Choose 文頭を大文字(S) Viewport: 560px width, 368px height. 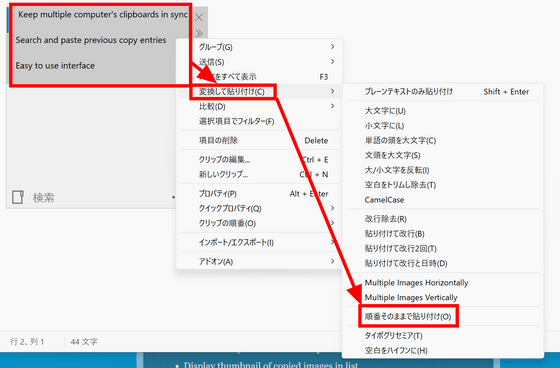[443, 155]
